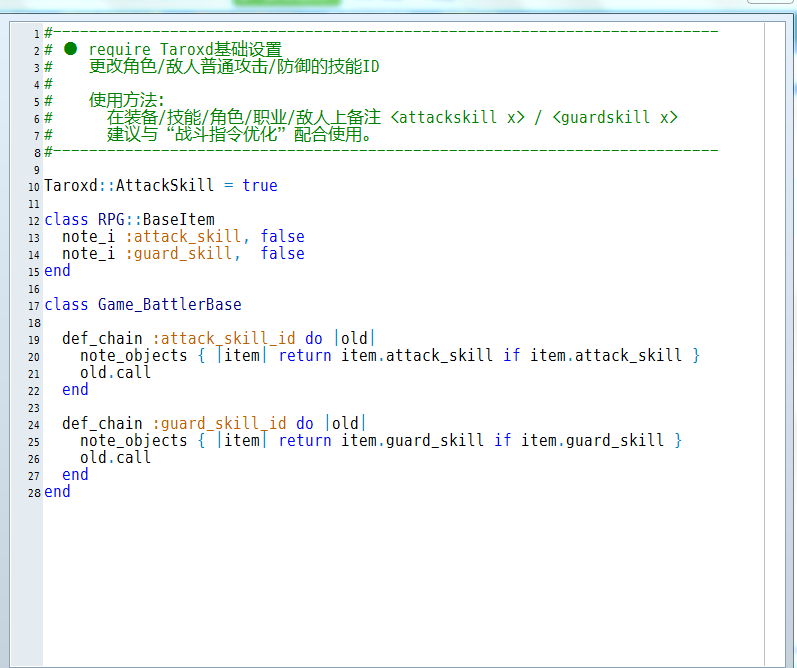Click '|old|' block parameter on line 19
The height and width of the screenshot is (668, 797).
(x=354, y=339)
